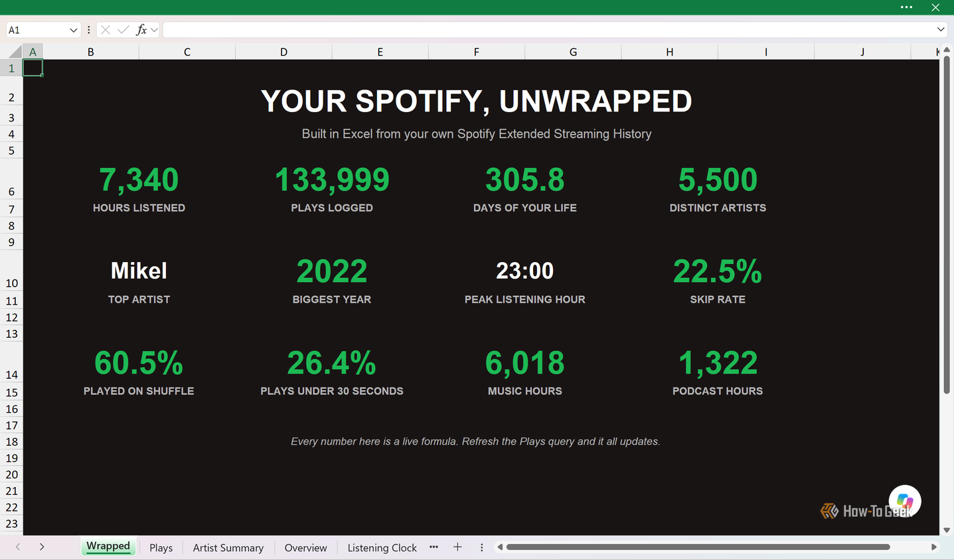Click the 26.4% short plays value
The width and height of the screenshot is (954, 560).
tap(332, 363)
